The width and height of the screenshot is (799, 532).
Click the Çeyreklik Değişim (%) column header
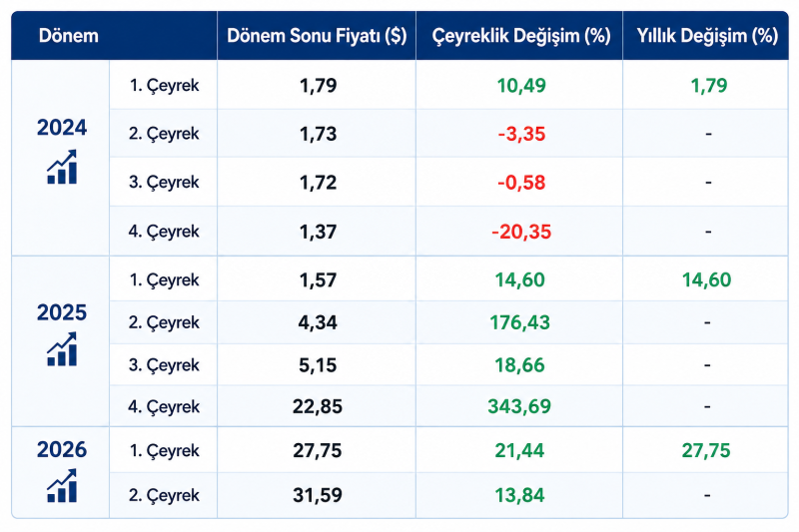520,36
